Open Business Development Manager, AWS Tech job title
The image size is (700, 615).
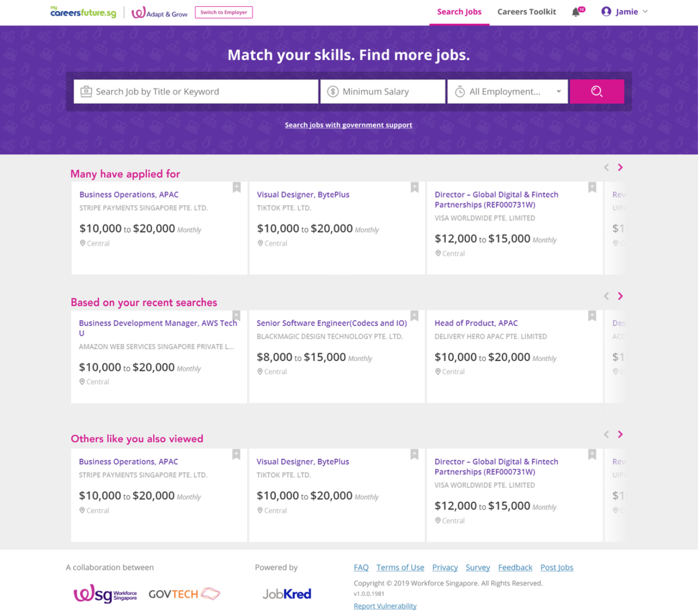coord(158,329)
